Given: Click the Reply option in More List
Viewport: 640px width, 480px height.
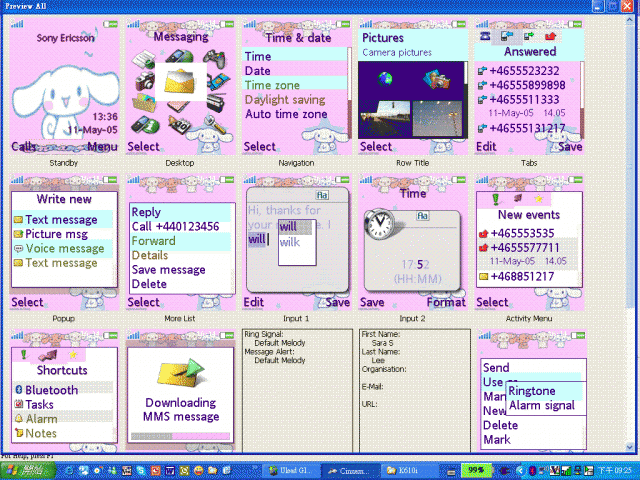Looking at the screenshot, I should click(180, 212).
